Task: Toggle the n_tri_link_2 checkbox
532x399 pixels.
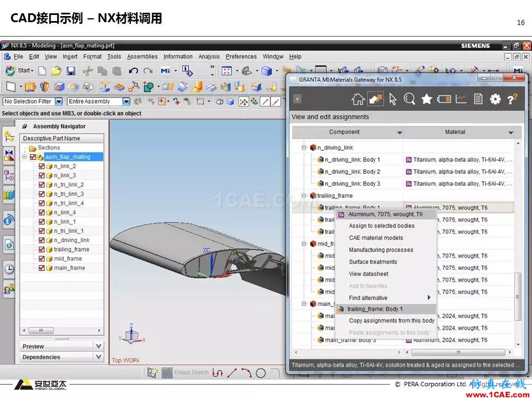Action: [x=42, y=185]
